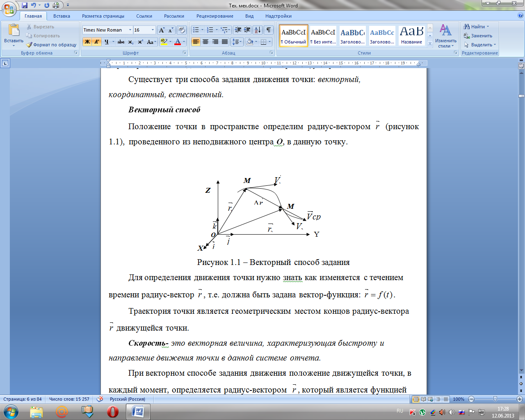Expand the styles gallery more arrow
Viewport: 525px width, 420px height.
click(x=430, y=43)
